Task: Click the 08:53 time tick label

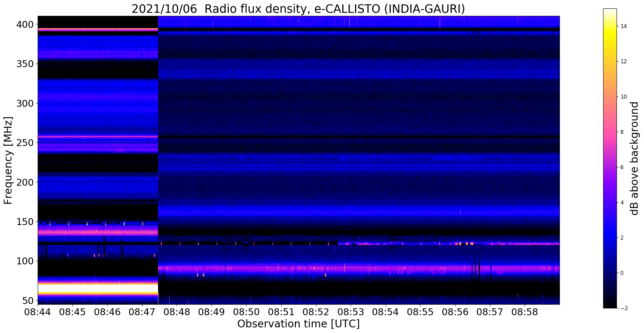Action: (x=351, y=312)
